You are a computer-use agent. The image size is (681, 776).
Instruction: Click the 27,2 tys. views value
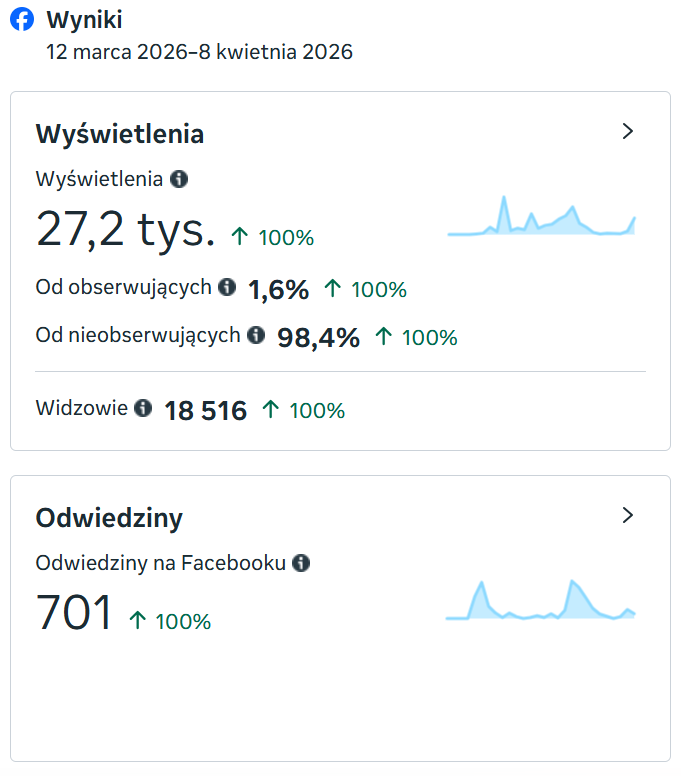pyautogui.click(x=126, y=229)
